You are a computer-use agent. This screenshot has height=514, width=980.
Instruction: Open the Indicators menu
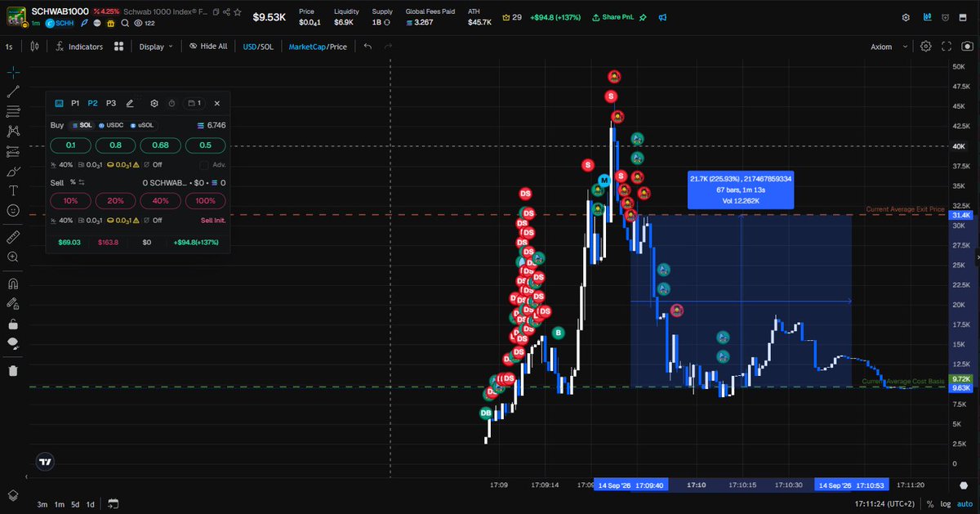coord(78,47)
